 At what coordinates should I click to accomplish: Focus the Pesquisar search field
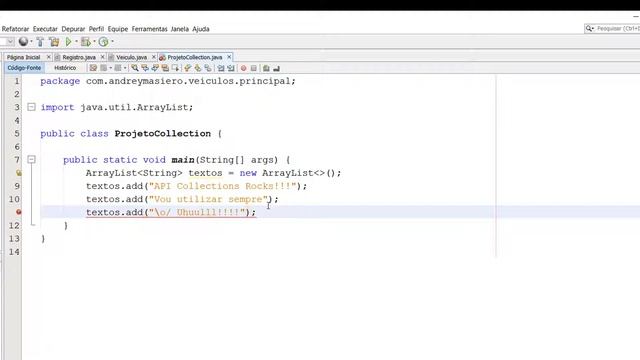coord(617,29)
